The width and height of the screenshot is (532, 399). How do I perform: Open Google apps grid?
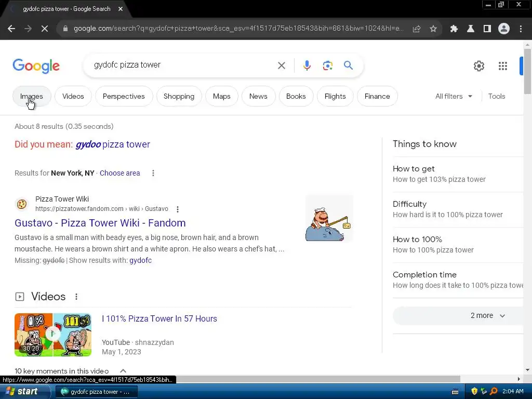[x=503, y=66]
